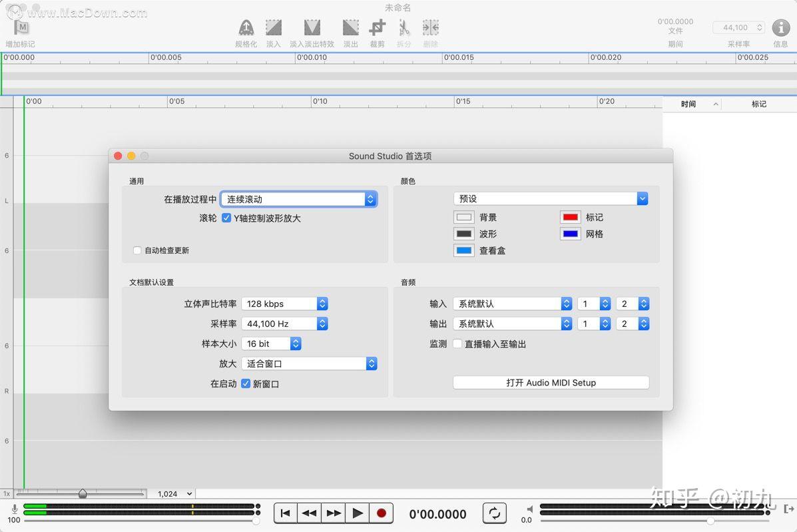Pick the 波形 waveform color swatch
This screenshot has width=797, height=532.
463,234
